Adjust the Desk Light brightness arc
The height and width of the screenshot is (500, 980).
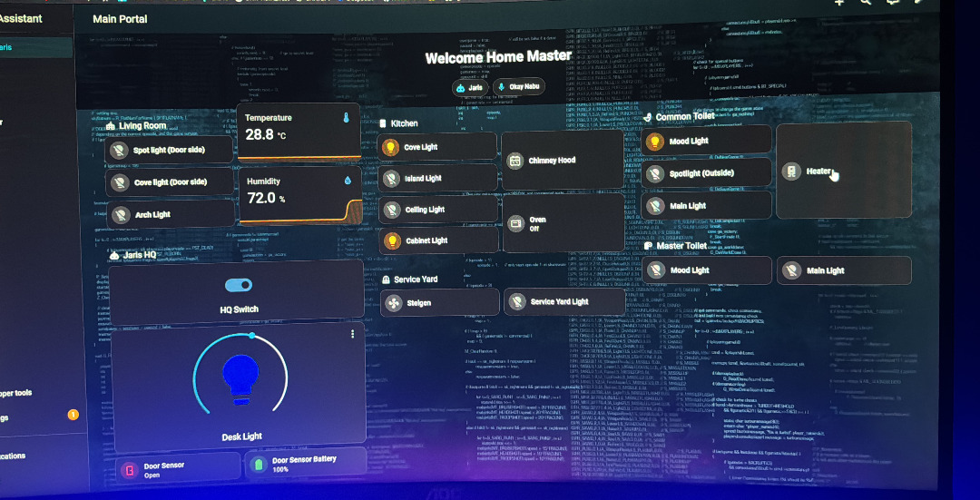(x=240, y=374)
